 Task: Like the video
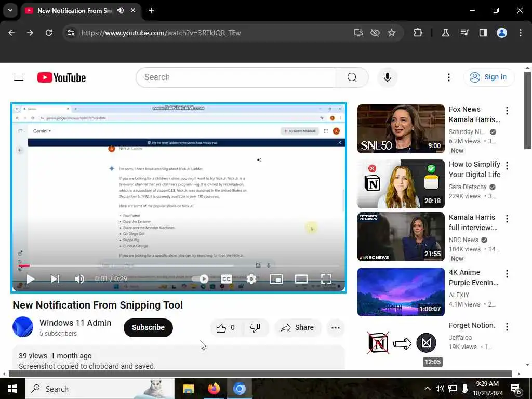tap(225, 327)
